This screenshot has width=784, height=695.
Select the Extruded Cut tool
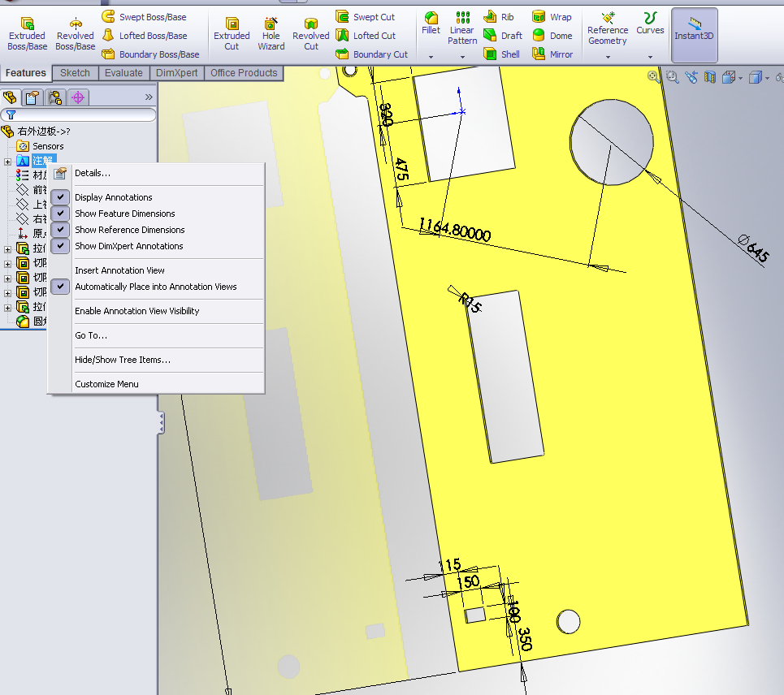pos(232,34)
